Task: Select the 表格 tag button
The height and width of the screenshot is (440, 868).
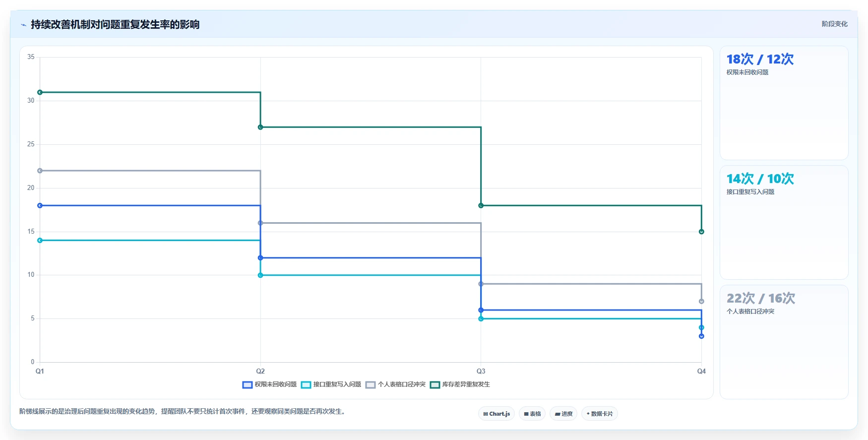Action: pos(532,414)
